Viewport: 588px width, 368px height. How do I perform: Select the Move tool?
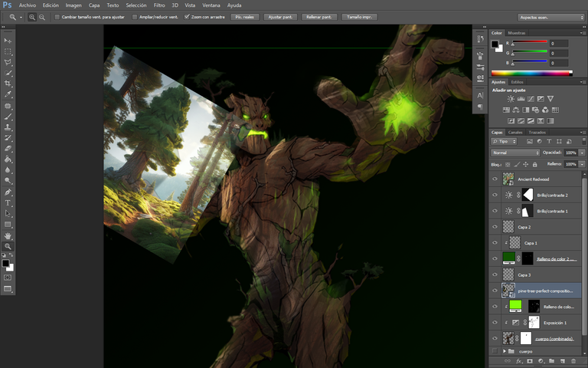[x=8, y=41]
